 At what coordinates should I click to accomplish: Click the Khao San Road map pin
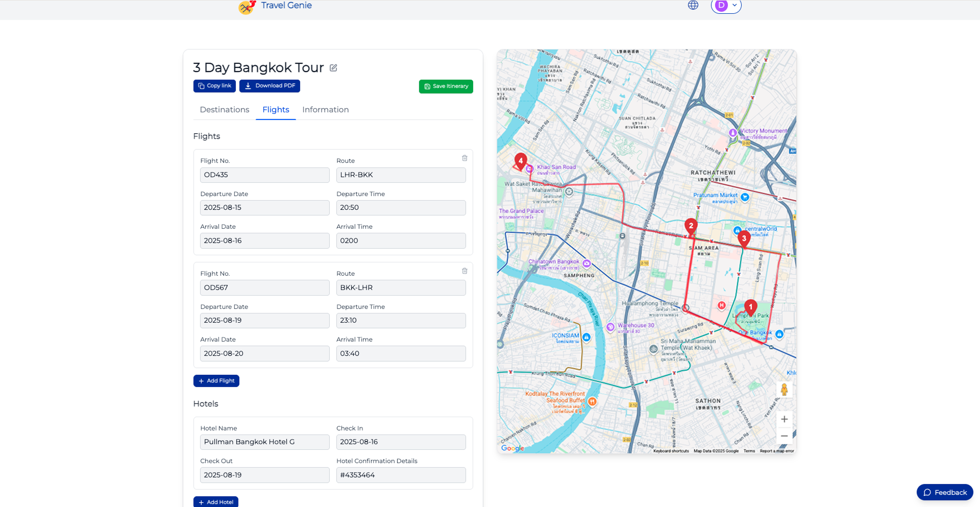tap(530, 168)
